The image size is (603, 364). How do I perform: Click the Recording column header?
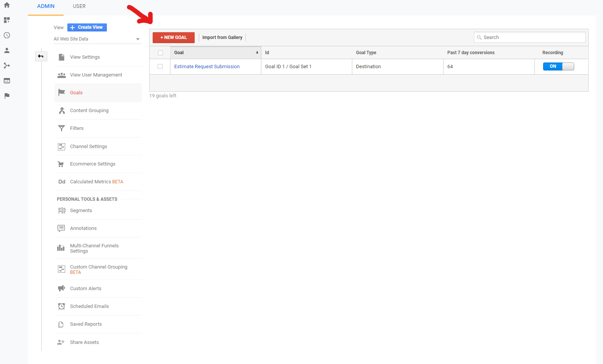561,53
